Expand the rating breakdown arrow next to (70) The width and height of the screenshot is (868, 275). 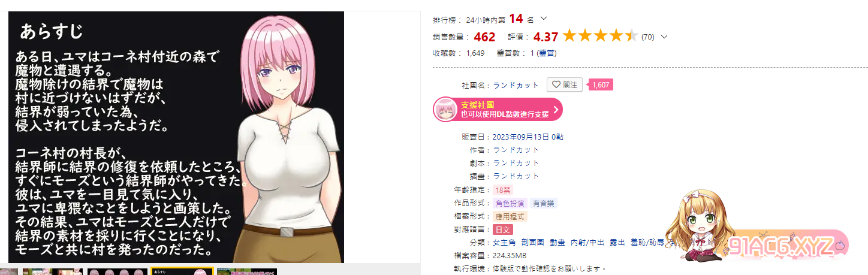(x=664, y=37)
